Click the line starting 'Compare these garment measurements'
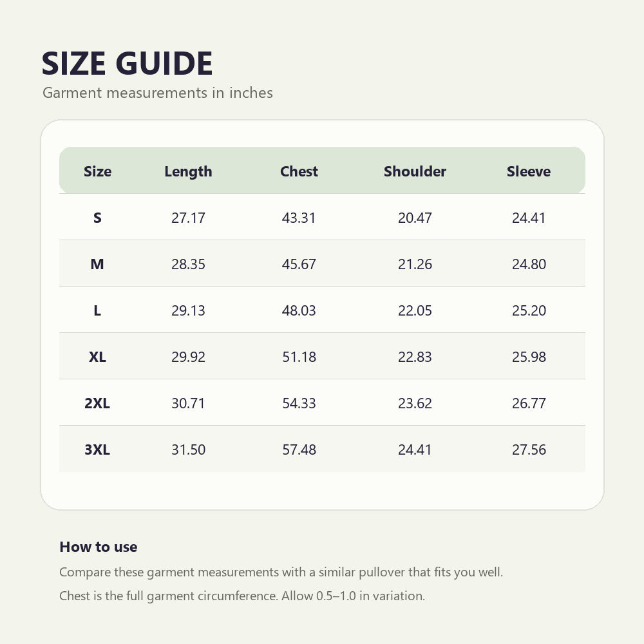Screen dimensions: 644x644 tap(281, 572)
